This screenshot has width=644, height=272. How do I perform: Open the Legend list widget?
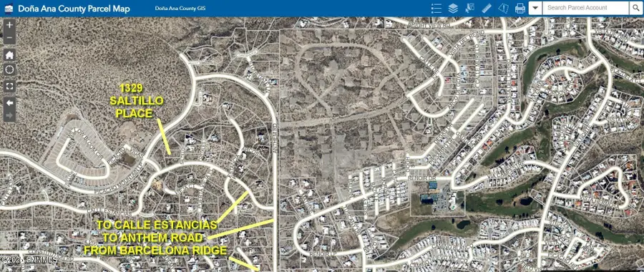pos(436,8)
